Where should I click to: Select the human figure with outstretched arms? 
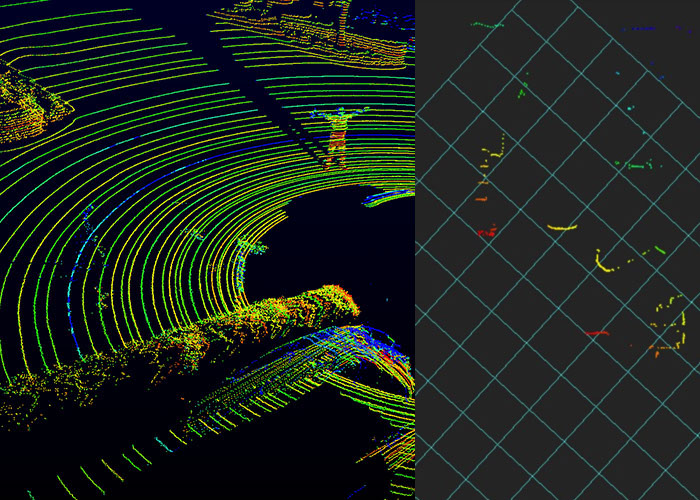point(339,138)
